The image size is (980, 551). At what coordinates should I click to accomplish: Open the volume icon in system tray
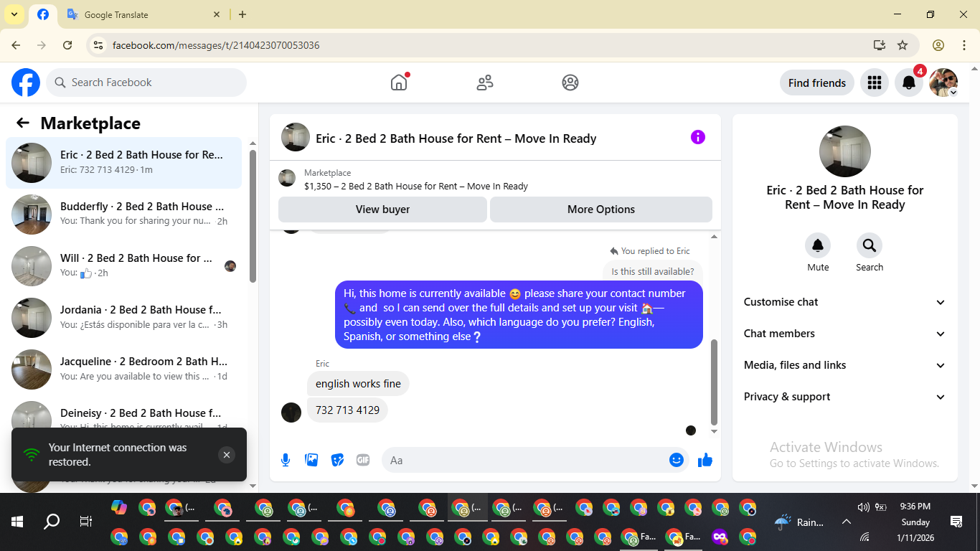(863, 507)
